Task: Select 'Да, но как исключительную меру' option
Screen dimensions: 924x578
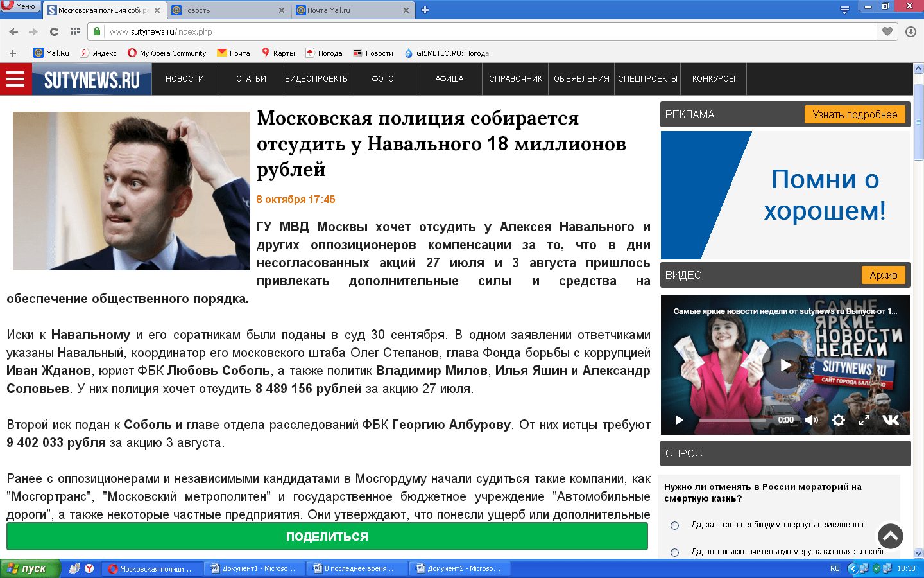Action: pyautogui.click(x=674, y=552)
